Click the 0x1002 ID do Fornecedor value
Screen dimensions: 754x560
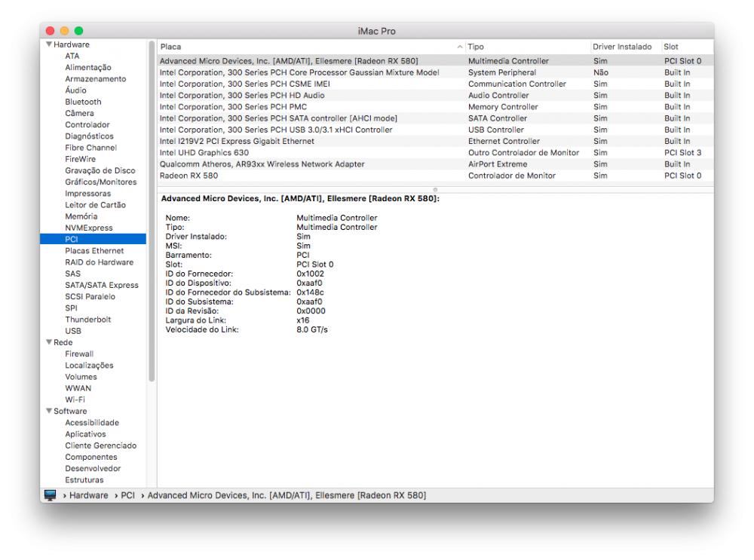point(310,274)
